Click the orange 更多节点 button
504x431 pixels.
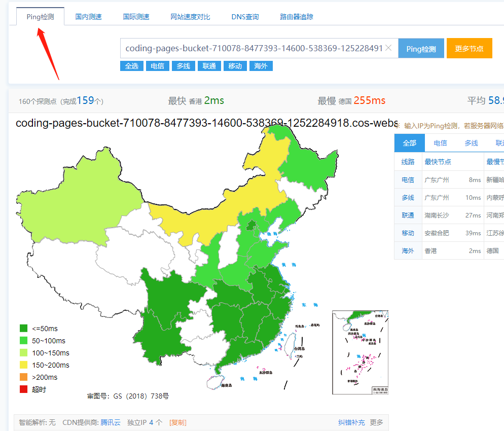tap(469, 49)
